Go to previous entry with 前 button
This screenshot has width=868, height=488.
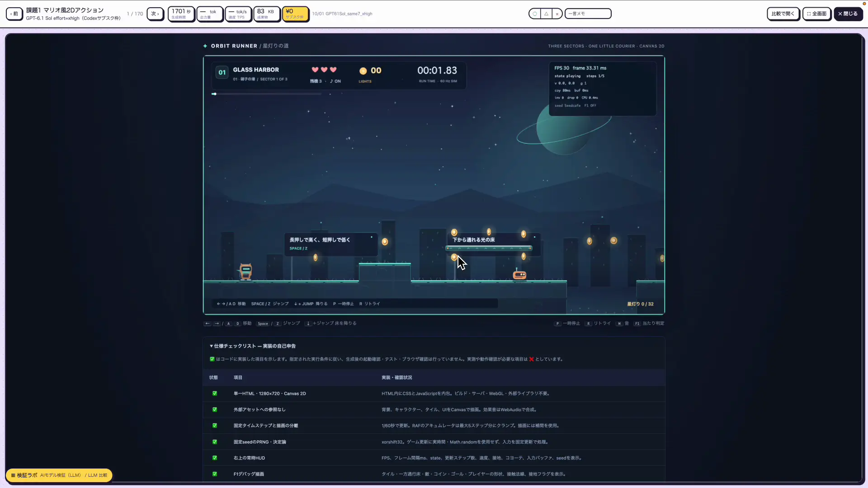(14, 14)
